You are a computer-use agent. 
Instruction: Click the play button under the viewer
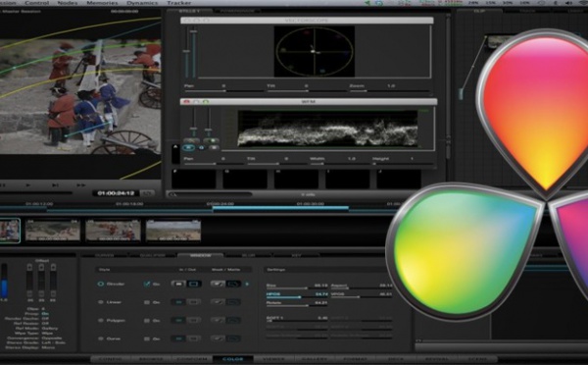(28, 185)
